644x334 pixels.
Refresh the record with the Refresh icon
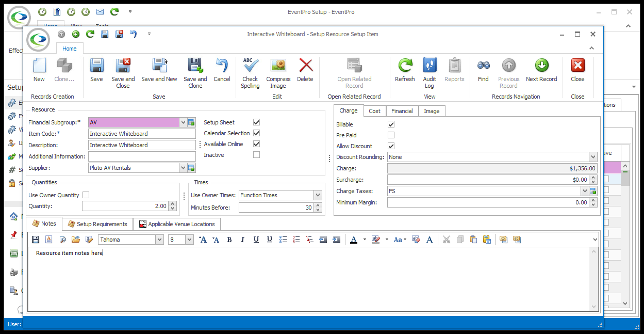click(405, 66)
